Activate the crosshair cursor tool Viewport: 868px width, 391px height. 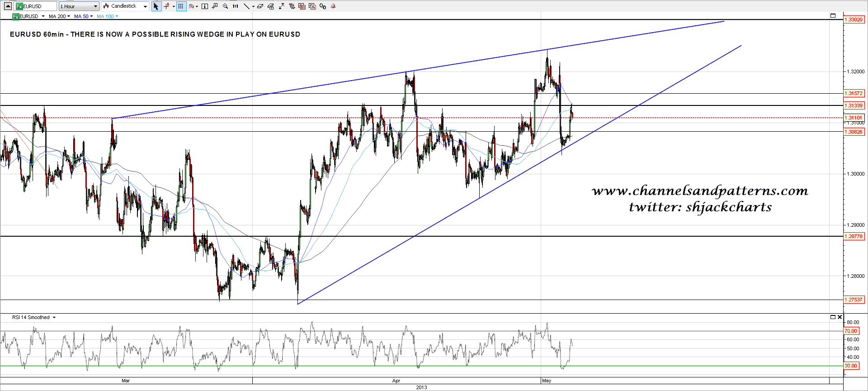click(x=167, y=6)
